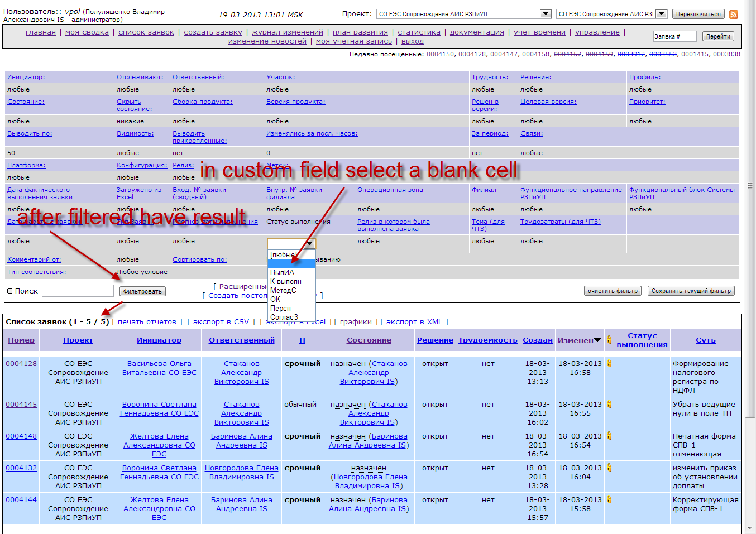This screenshot has height=534, width=756.
Task: Open the first Проект project dropdown
Action: (x=546, y=14)
